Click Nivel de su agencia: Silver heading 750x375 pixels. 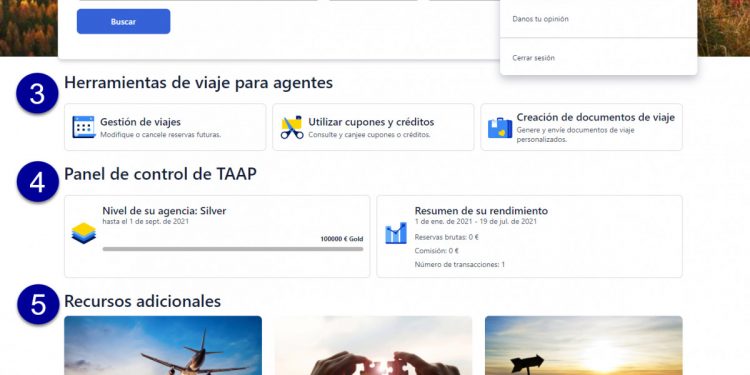tap(164, 210)
